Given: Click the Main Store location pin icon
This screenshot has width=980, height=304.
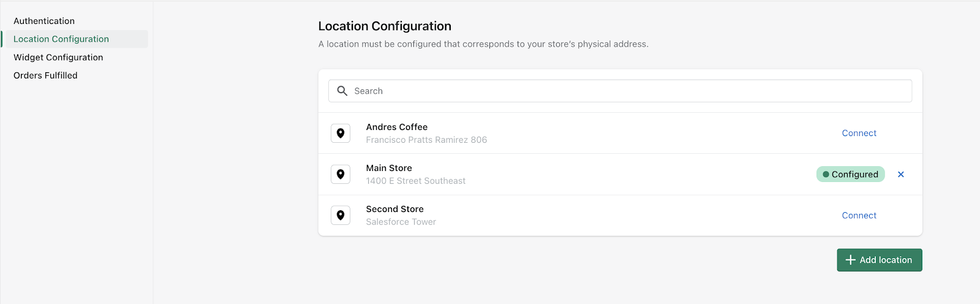Looking at the screenshot, I should pyautogui.click(x=341, y=174).
